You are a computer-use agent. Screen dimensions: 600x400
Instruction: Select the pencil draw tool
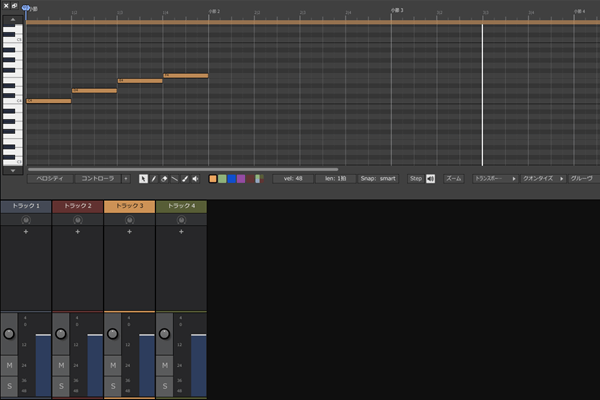(x=153, y=179)
